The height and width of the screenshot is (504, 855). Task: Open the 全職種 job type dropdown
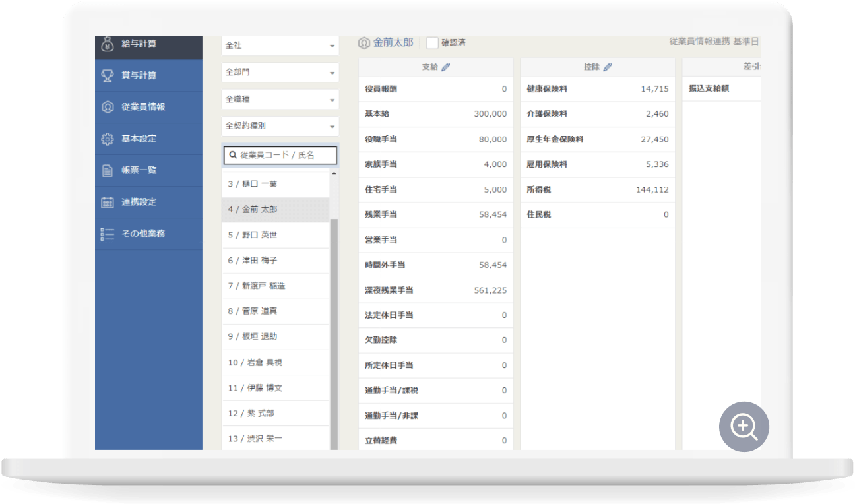point(280,99)
